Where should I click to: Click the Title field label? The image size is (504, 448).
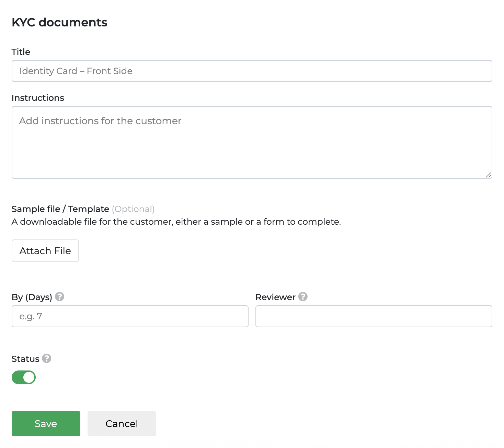21,52
